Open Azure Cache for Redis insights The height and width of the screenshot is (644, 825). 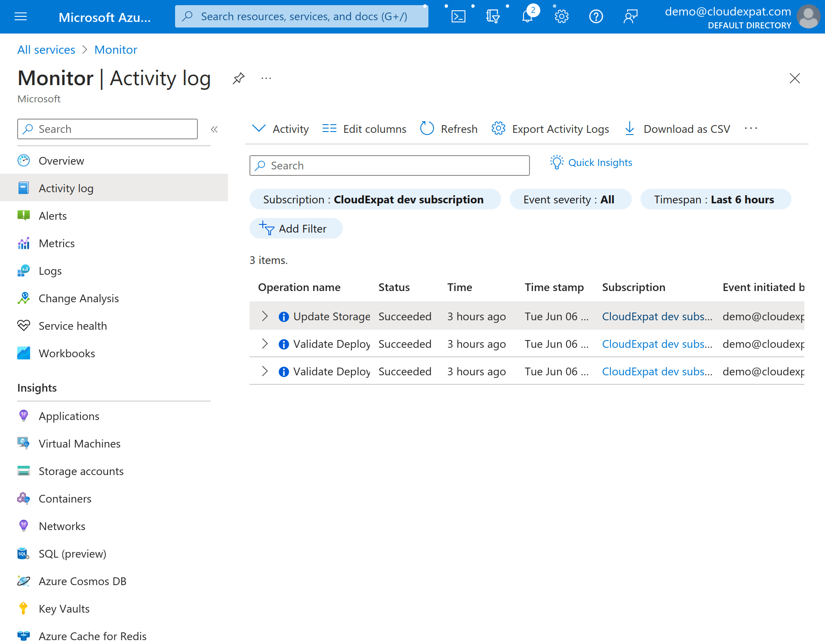114,635
